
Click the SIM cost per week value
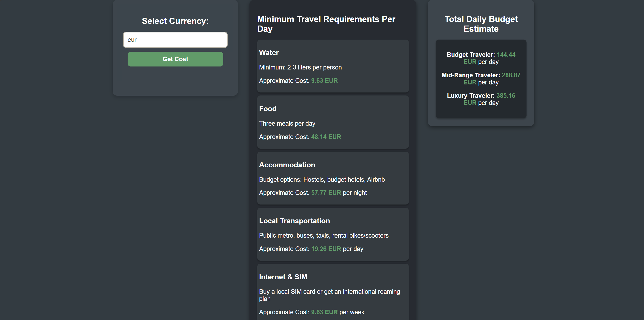tap(324, 312)
